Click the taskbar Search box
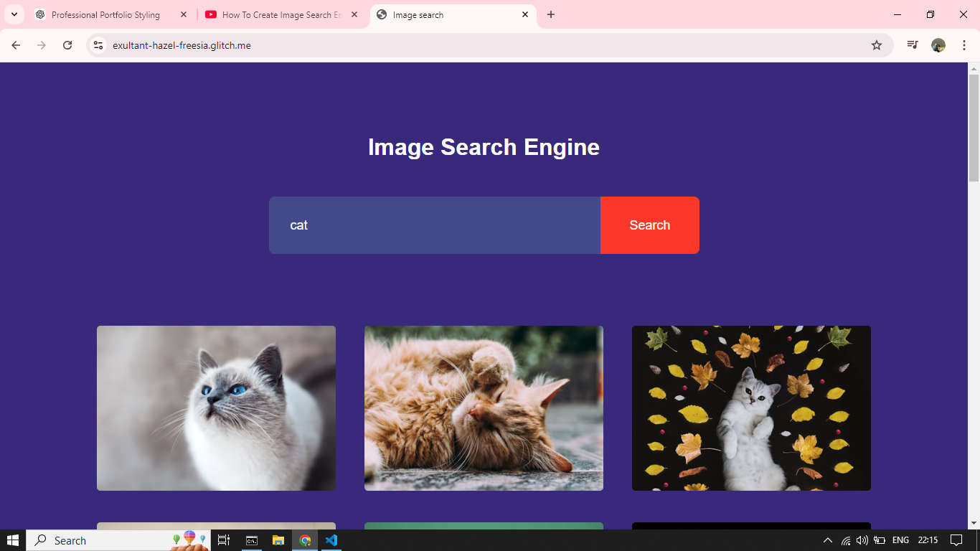 [x=118, y=540]
